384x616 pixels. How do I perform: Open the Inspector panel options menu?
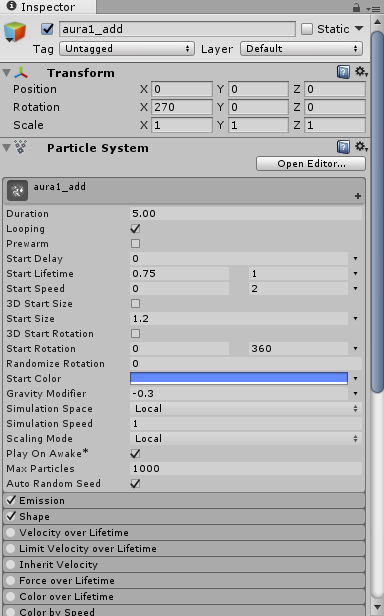click(x=373, y=8)
